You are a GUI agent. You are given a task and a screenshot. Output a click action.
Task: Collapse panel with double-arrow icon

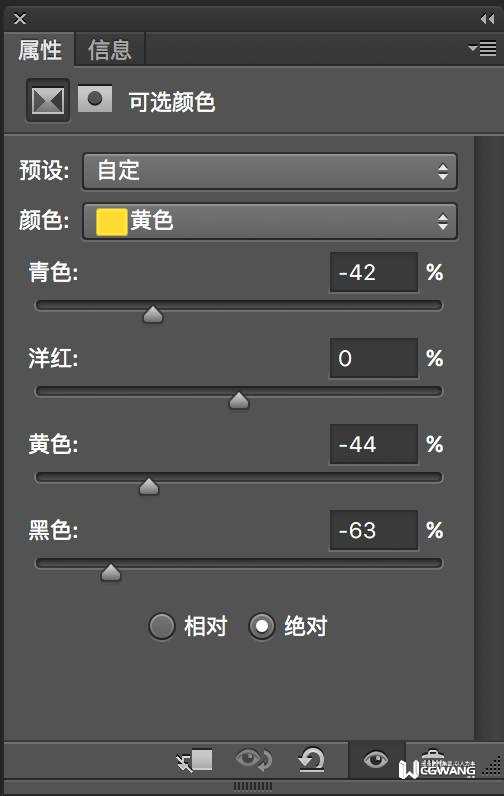point(487,19)
